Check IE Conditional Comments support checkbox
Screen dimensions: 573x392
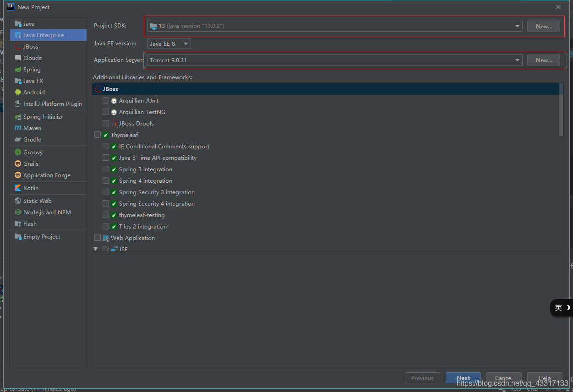[x=106, y=146]
